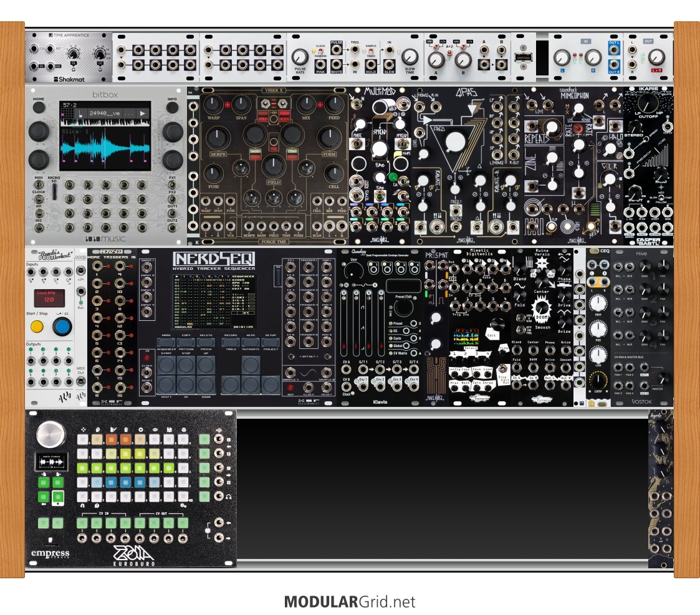The height and width of the screenshot is (615, 700).
Task: Click the ZOIA question mark help icon
Action: coord(97,506)
